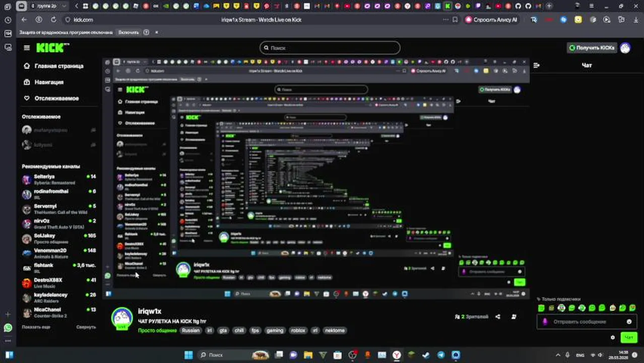Open address bar three-dot menu

[x=445, y=20]
